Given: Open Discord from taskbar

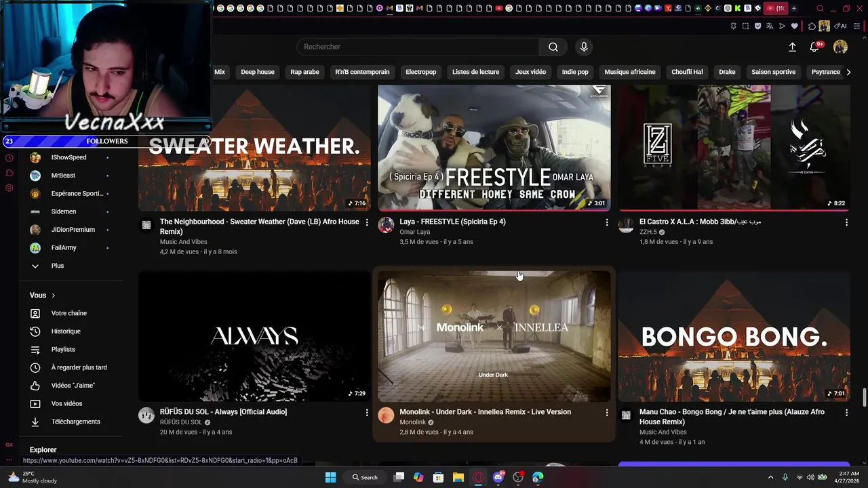Looking at the screenshot, I should [498, 477].
